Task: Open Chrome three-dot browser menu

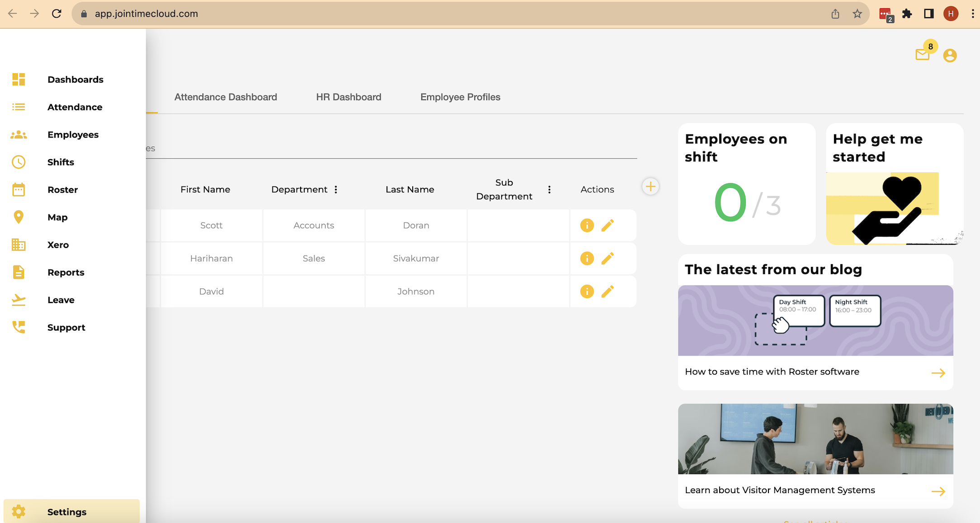Action: [972, 14]
